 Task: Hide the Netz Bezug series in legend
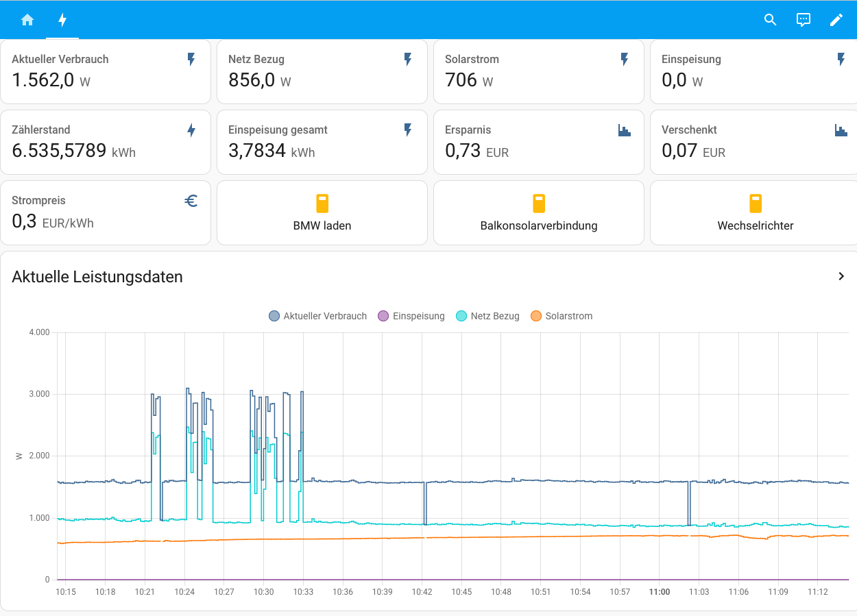click(488, 316)
